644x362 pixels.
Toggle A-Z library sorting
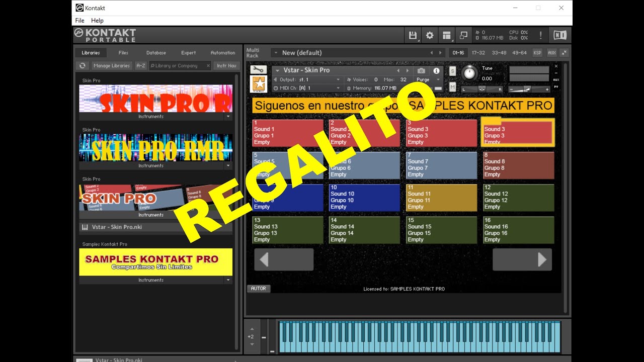(141, 65)
